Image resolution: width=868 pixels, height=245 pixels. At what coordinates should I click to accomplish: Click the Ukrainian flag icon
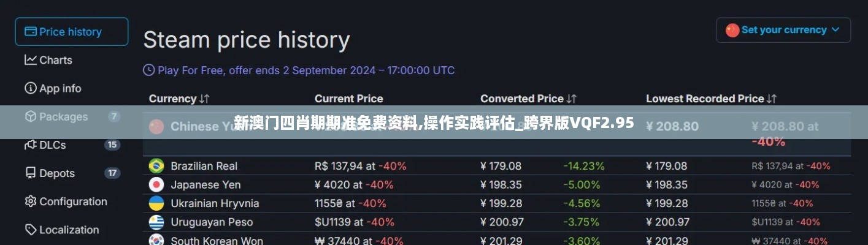(156, 203)
